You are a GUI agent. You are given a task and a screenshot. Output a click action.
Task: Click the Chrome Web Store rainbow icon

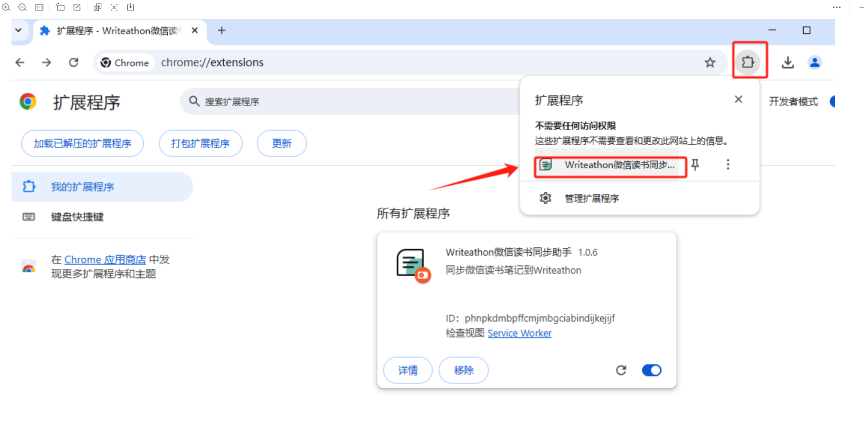29,266
